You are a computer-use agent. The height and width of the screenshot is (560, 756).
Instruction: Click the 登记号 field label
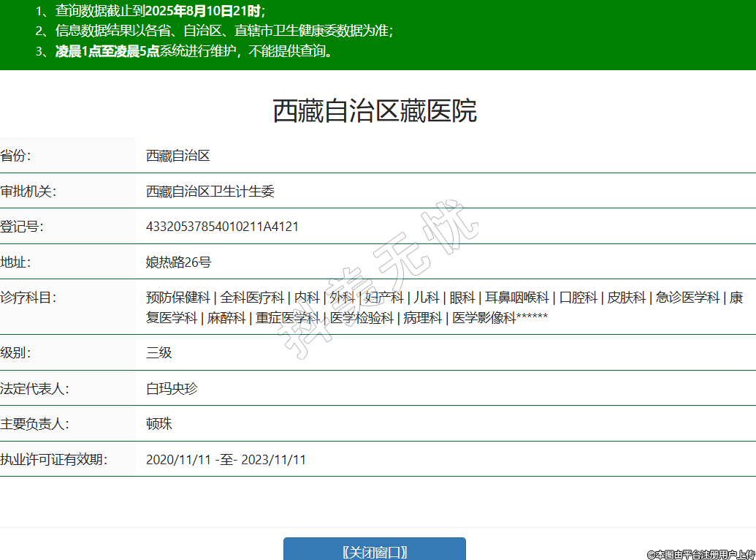(x=22, y=227)
